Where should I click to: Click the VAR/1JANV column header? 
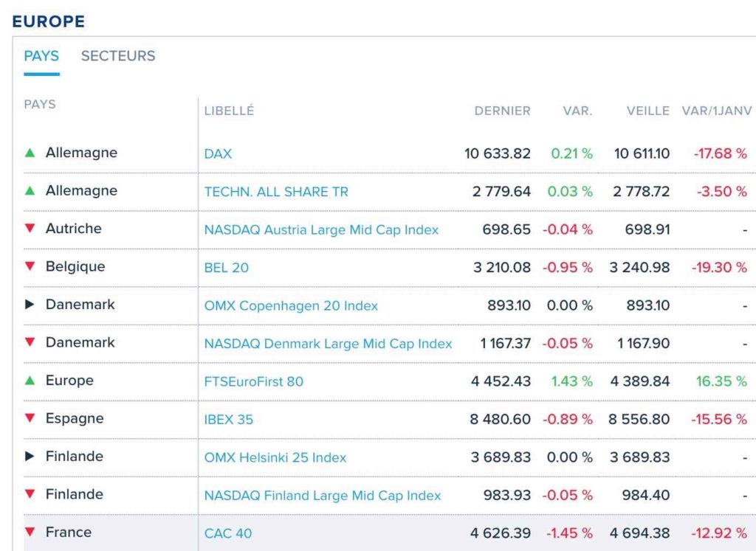(x=716, y=111)
